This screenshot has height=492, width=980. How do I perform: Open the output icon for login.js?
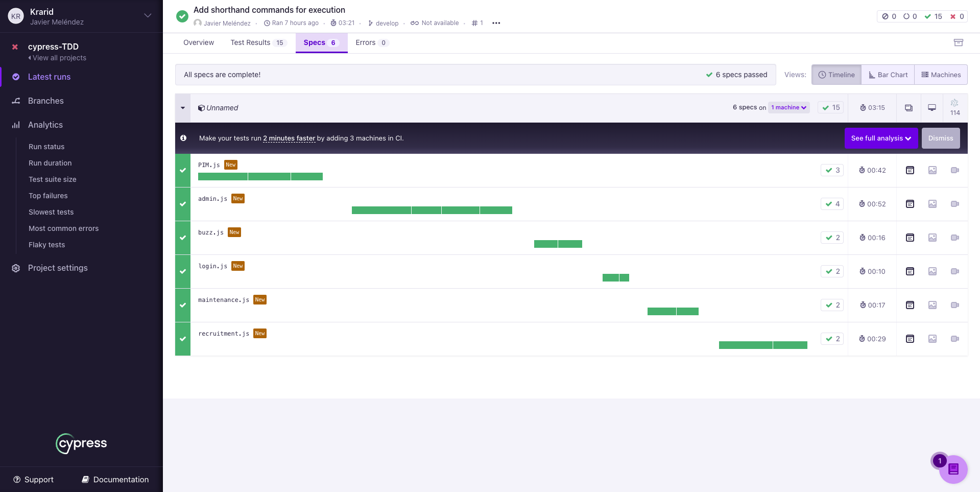910,271
